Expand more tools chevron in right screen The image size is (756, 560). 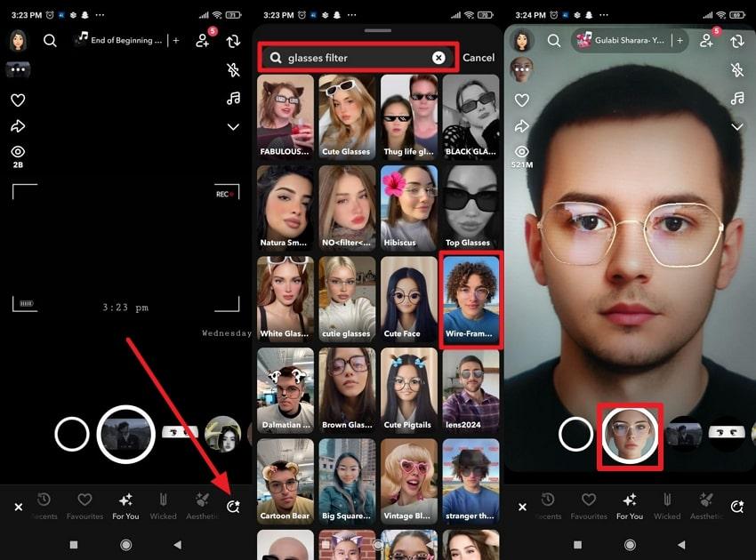[x=737, y=127]
